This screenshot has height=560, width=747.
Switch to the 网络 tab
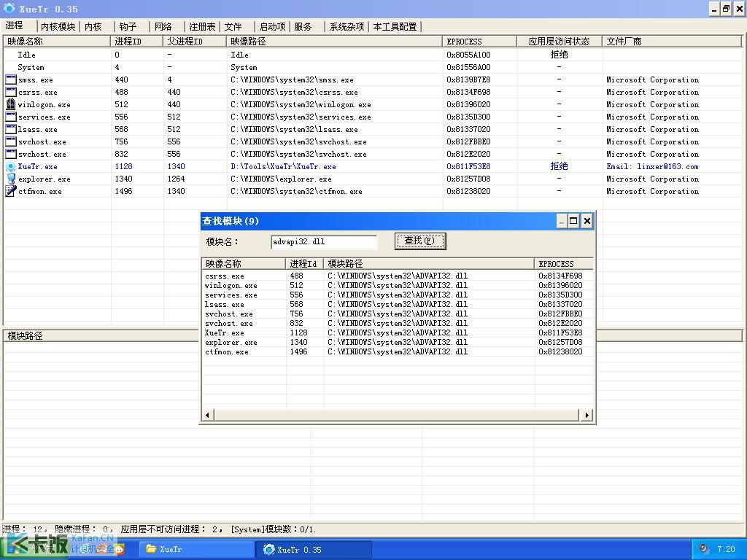pos(163,27)
